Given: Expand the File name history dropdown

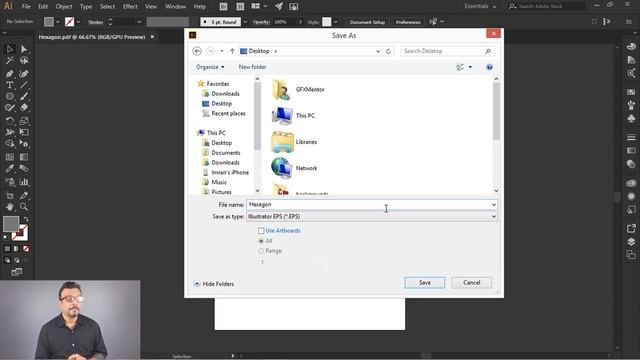Looking at the screenshot, I should (x=493, y=204).
